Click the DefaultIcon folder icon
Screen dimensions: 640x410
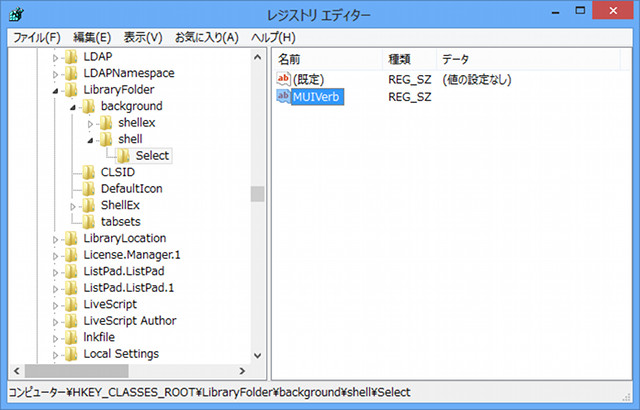[89, 189]
